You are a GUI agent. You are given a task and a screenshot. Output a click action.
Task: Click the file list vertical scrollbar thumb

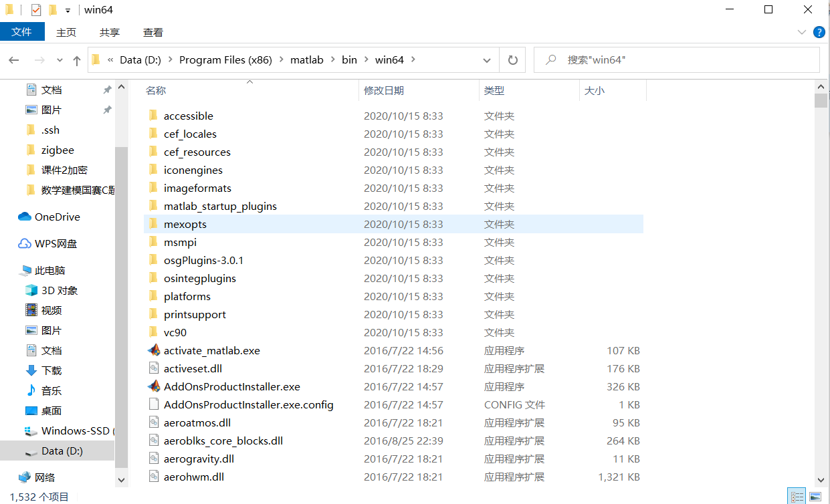coord(821,100)
